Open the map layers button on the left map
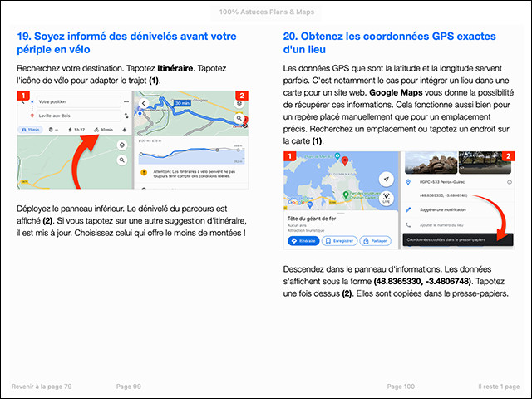This screenshot has height=399, width=532. [x=121, y=144]
